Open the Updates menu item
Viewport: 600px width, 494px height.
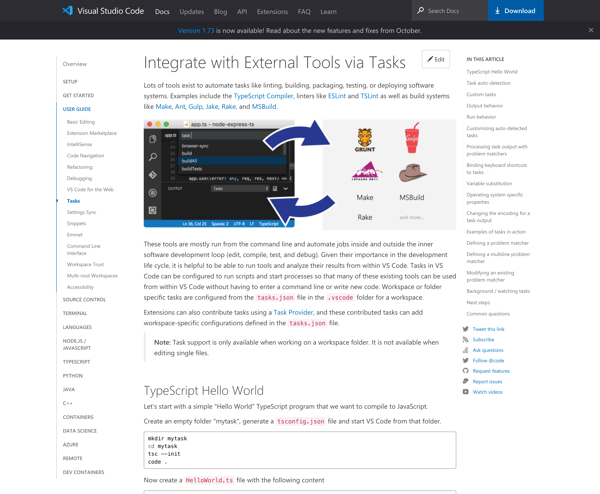191,11
